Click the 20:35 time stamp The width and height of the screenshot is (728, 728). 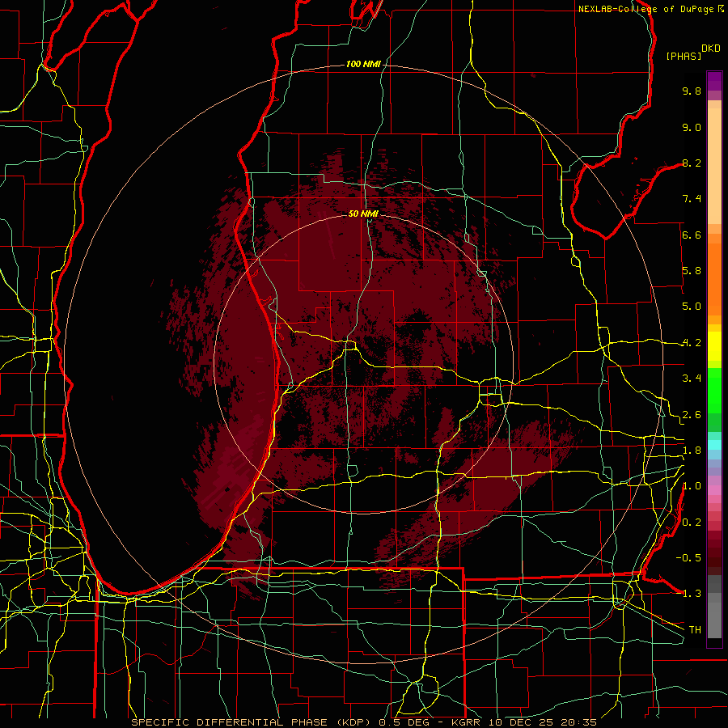[578, 722]
